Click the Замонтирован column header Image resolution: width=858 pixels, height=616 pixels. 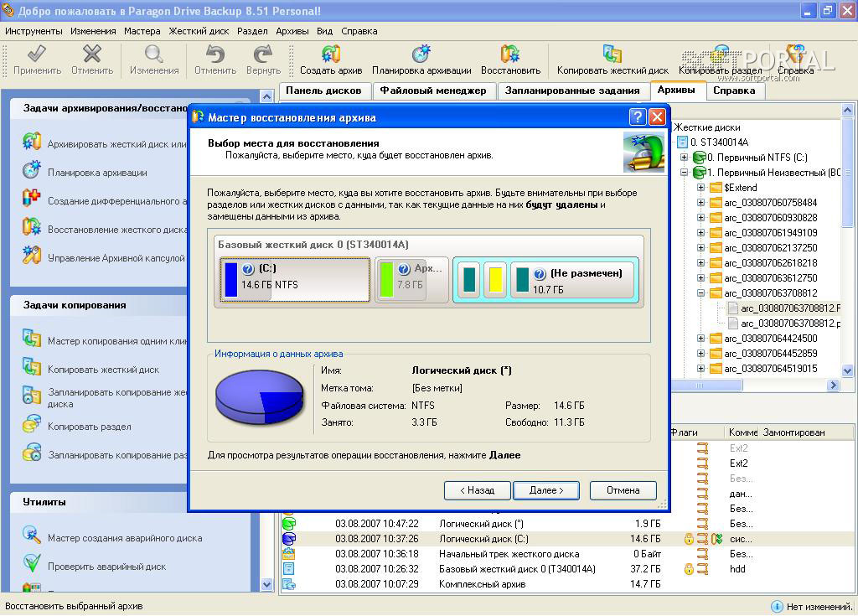(794, 432)
